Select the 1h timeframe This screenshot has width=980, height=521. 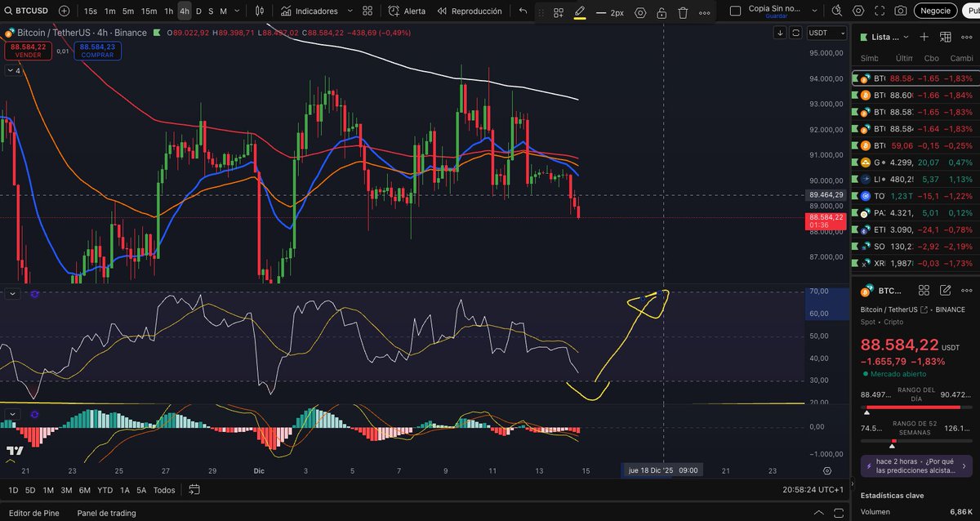point(168,11)
